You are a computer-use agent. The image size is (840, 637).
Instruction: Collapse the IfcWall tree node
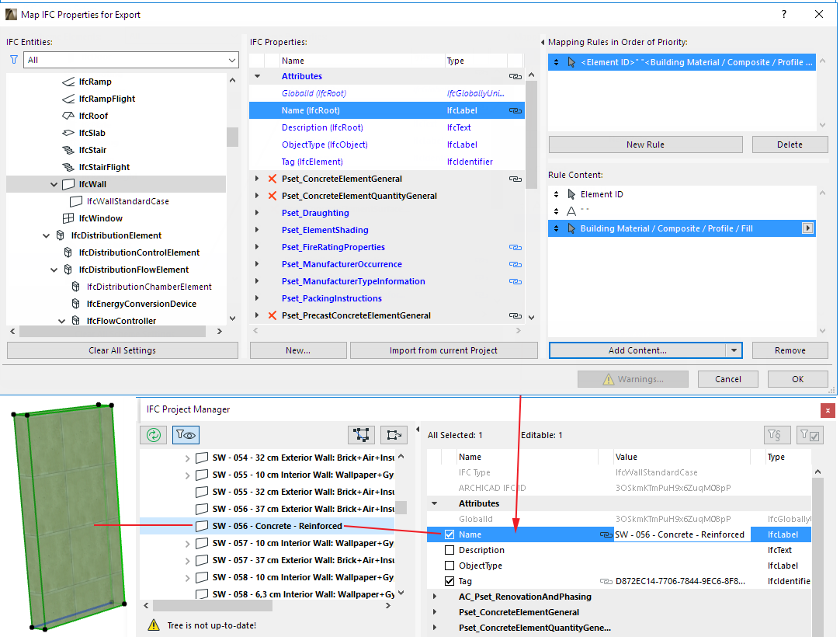point(54,184)
